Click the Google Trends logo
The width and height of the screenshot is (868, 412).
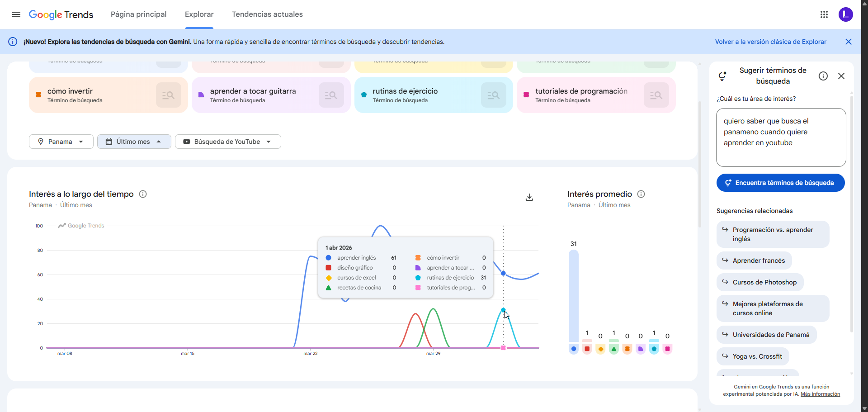(61, 14)
